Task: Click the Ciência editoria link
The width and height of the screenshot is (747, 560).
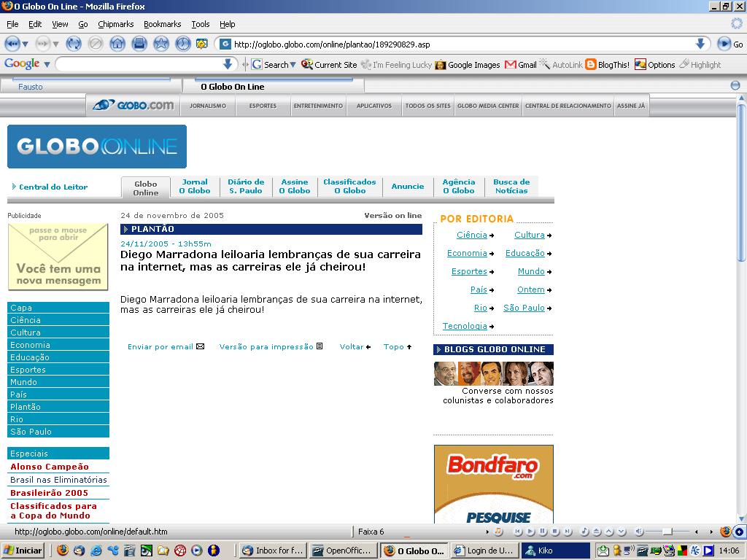Action: [x=472, y=235]
